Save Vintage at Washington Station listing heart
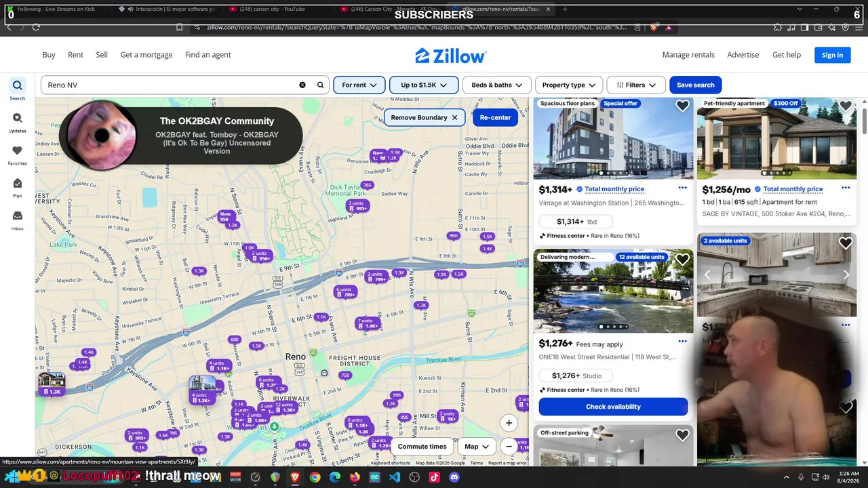Viewport: 868px width, 488px height. [682, 106]
